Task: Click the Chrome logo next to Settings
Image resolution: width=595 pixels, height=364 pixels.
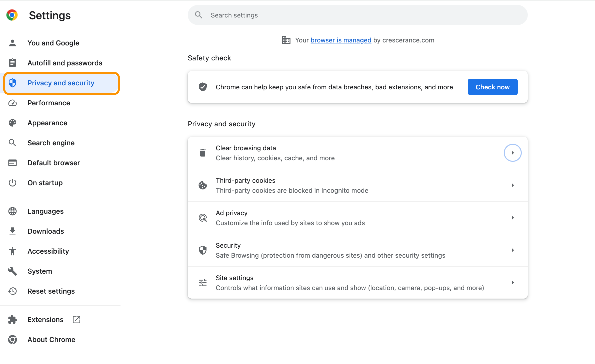Action: (12, 15)
